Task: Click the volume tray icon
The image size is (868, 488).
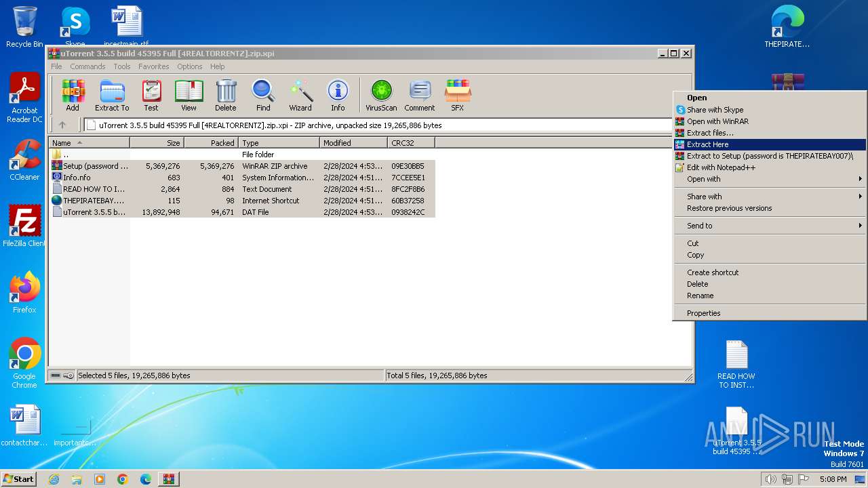Action: click(770, 479)
